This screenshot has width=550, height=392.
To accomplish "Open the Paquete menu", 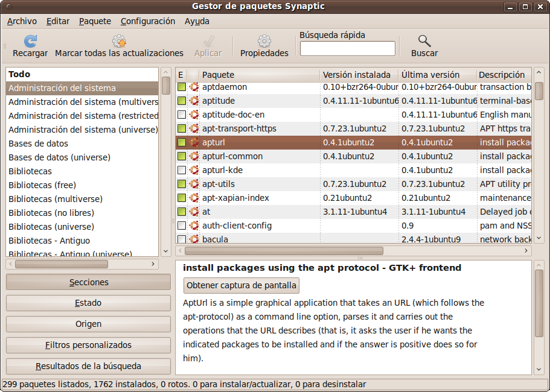I will point(95,21).
